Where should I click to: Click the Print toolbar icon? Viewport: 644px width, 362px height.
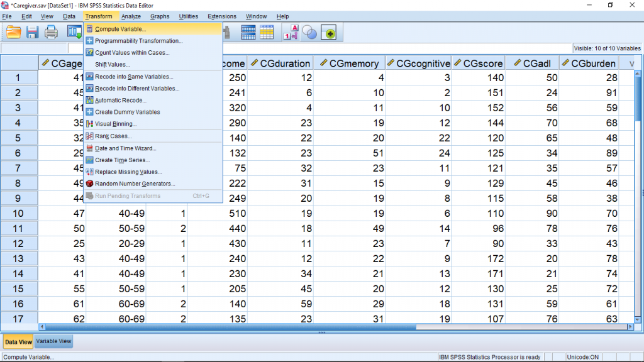point(51,32)
